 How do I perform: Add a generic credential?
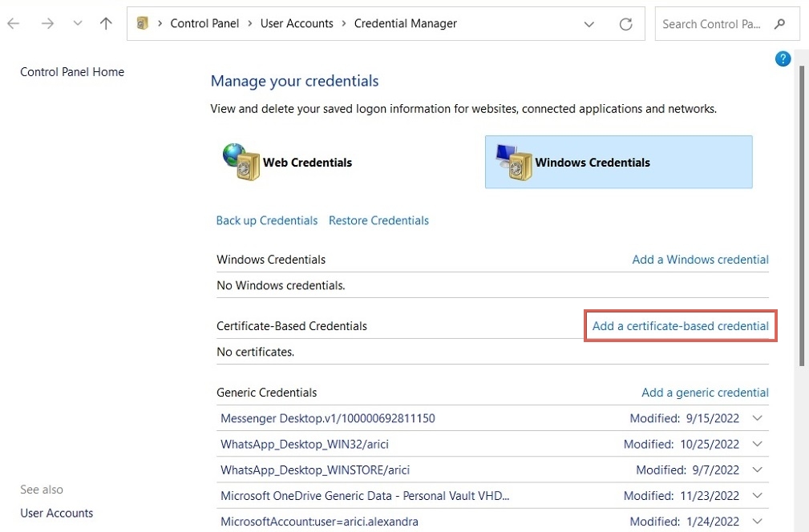pos(704,392)
